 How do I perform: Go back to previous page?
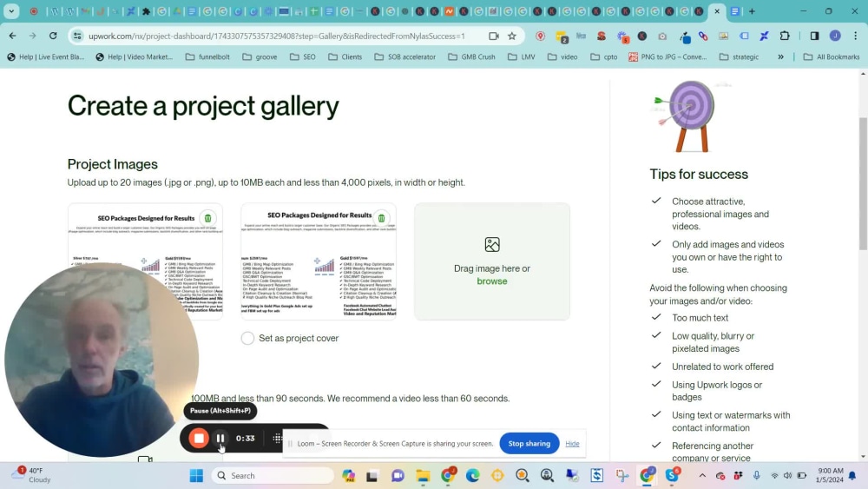click(12, 36)
